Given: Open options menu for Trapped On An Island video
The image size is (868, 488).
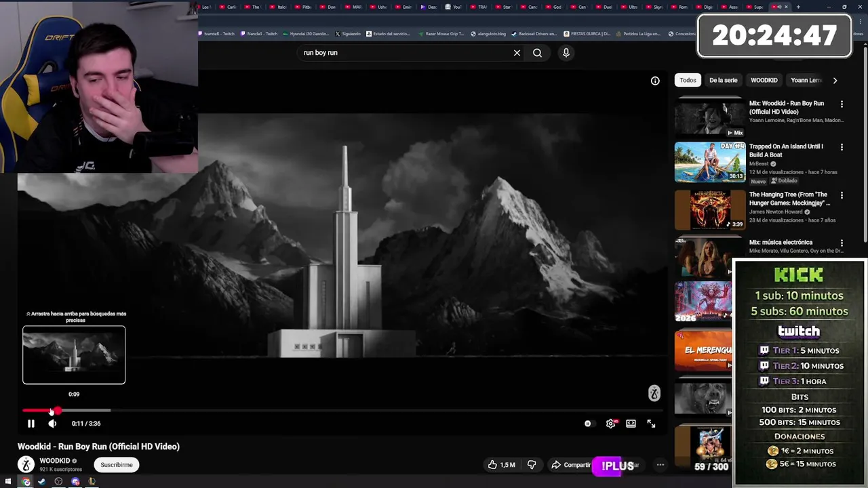Looking at the screenshot, I should (842, 147).
